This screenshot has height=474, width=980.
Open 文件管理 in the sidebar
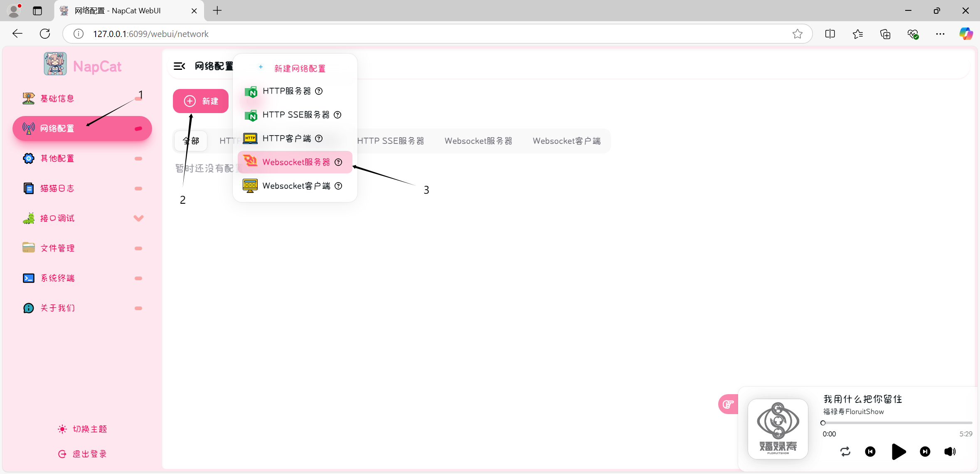82,248
